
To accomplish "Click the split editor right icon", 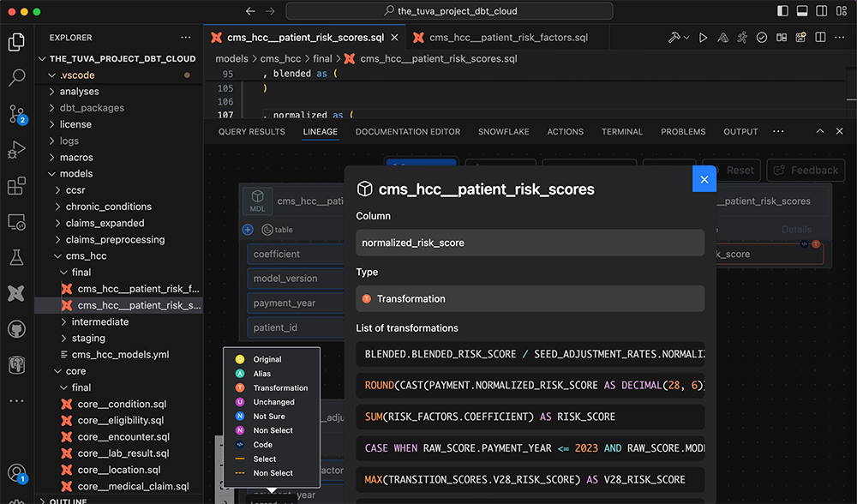I will click(820, 38).
